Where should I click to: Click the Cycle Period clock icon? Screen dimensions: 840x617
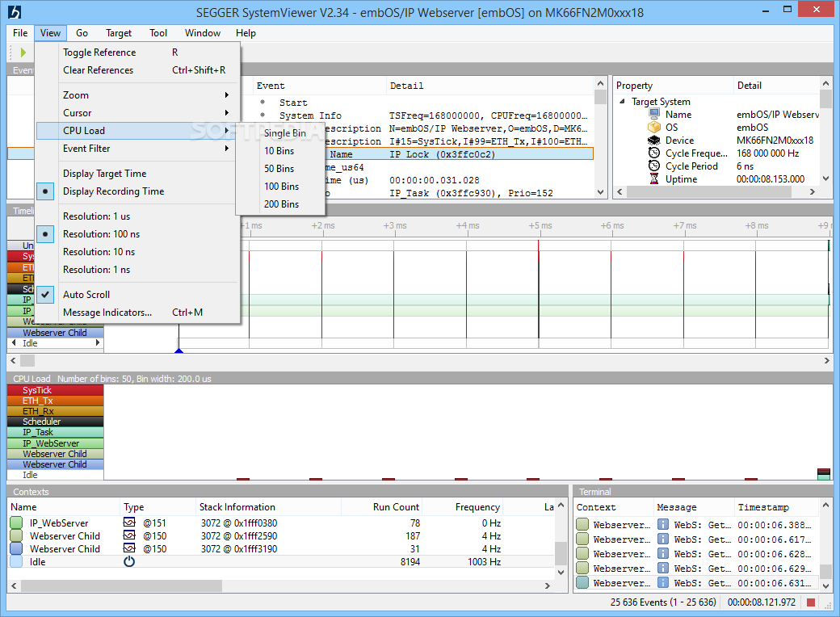[x=654, y=166]
